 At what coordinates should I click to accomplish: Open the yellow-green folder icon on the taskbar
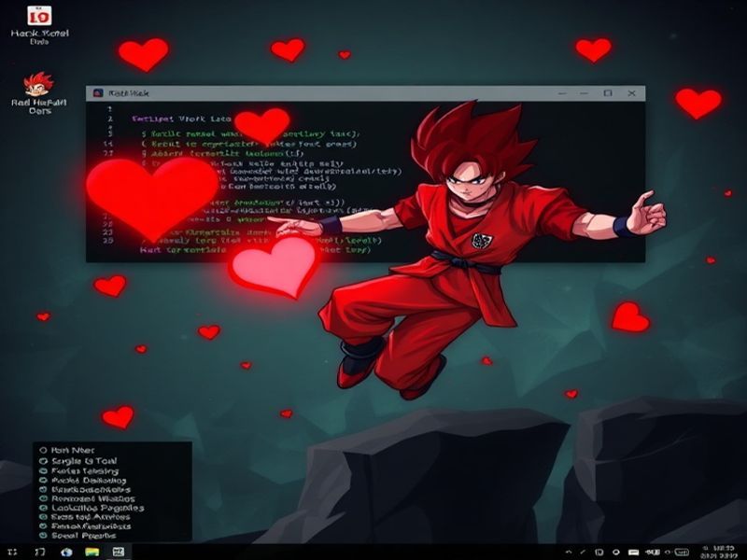pos(92,552)
